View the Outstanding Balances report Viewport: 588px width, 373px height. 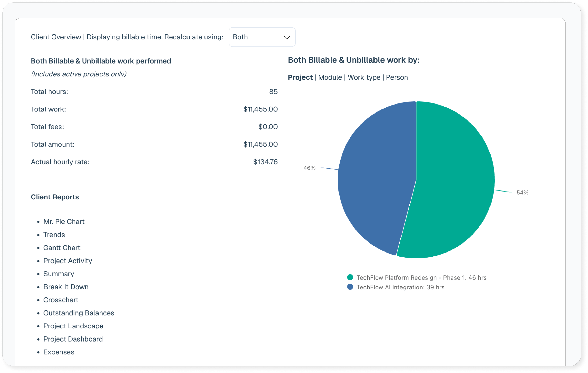coord(79,313)
